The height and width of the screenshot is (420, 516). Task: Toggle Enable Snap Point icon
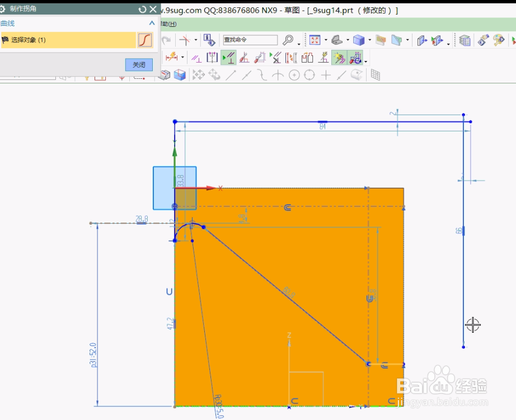point(199,75)
